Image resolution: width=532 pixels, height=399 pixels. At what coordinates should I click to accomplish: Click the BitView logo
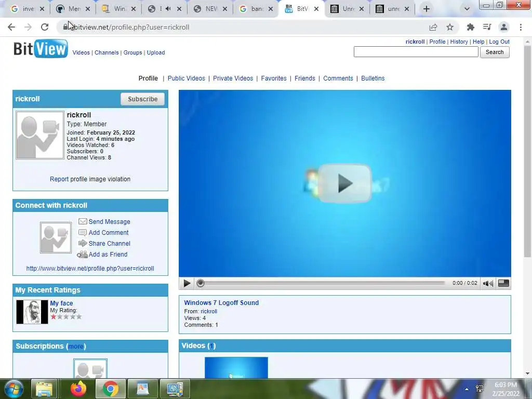click(41, 49)
